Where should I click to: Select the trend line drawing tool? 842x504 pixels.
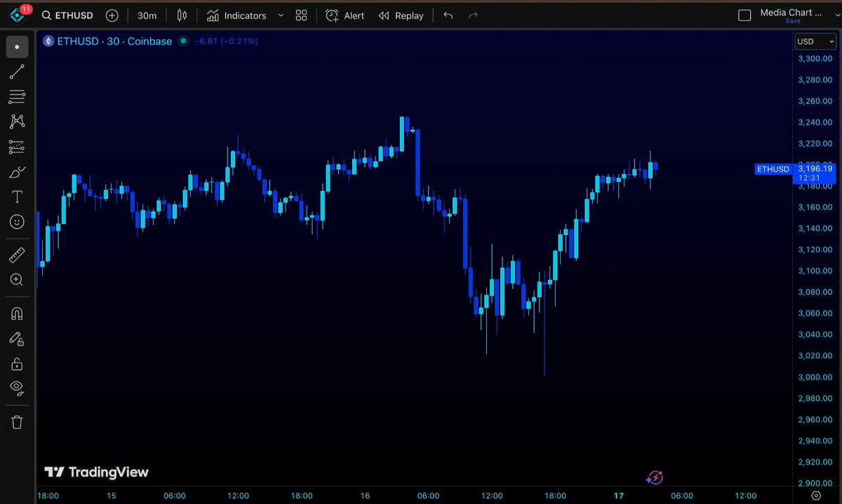click(x=17, y=71)
